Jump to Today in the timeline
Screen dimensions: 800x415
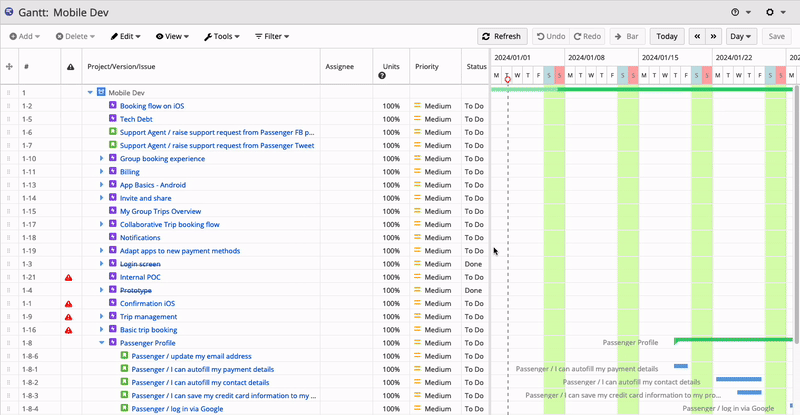coord(667,36)
